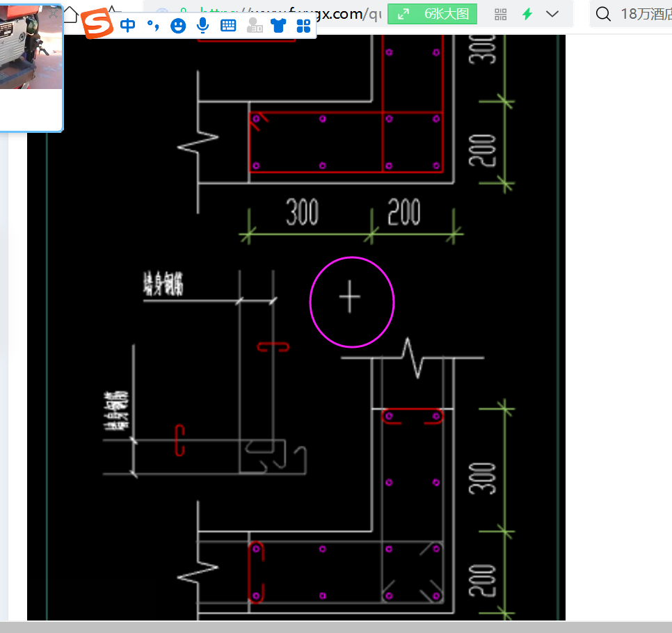Click the machine photo thumbnail

tap(31, 47)
